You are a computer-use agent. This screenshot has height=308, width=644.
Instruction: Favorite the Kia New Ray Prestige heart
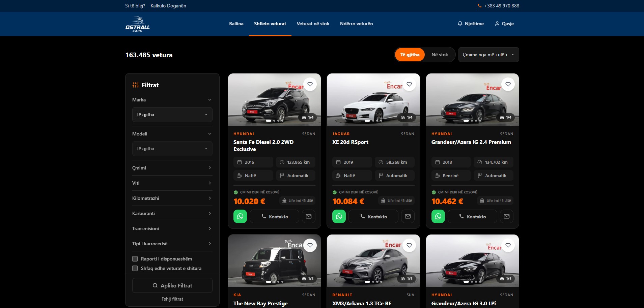tap(310, 245)
